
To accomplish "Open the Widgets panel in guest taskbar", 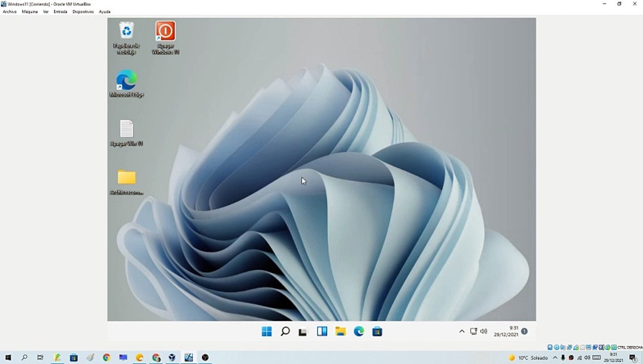I will 322,332.
